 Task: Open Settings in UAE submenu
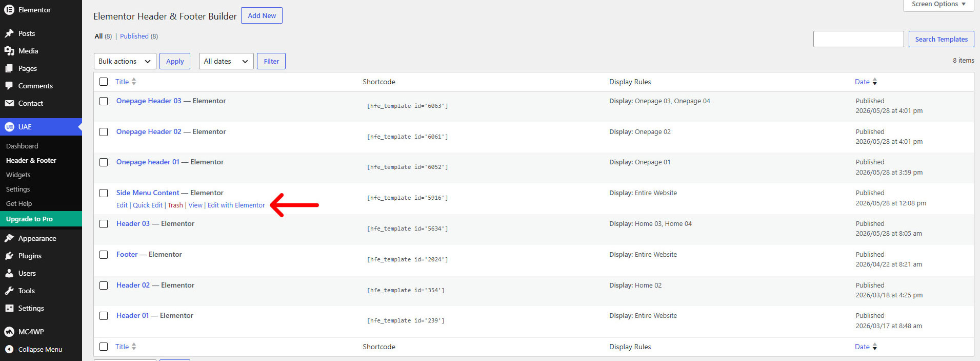tap(18, 189)
